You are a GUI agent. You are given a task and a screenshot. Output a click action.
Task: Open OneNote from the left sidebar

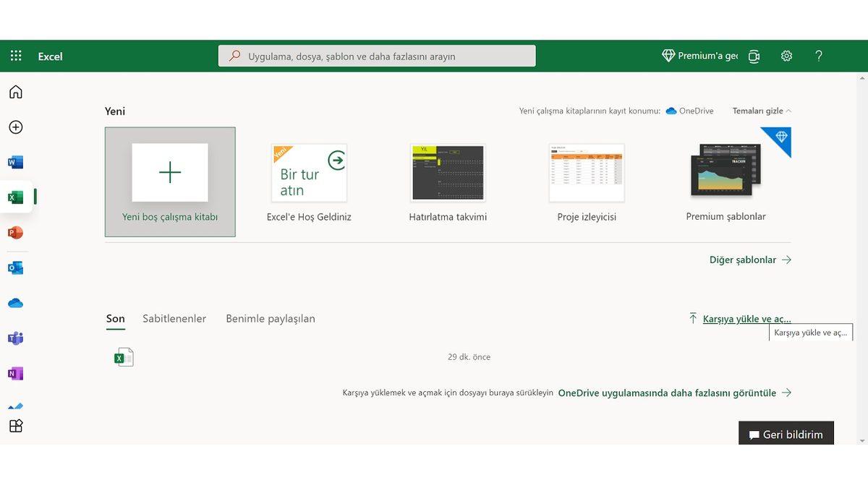coord(15,373)
